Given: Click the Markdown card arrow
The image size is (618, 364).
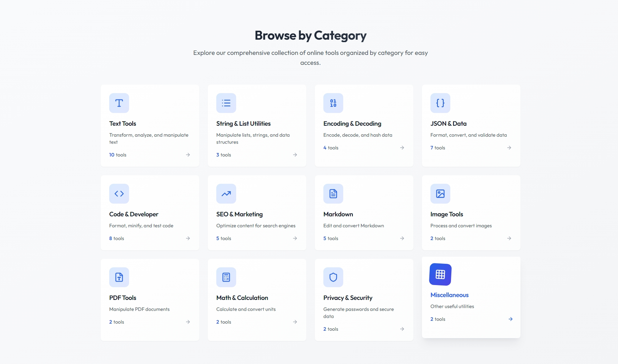Looking at the screenshot, I should tap(402, 238).
